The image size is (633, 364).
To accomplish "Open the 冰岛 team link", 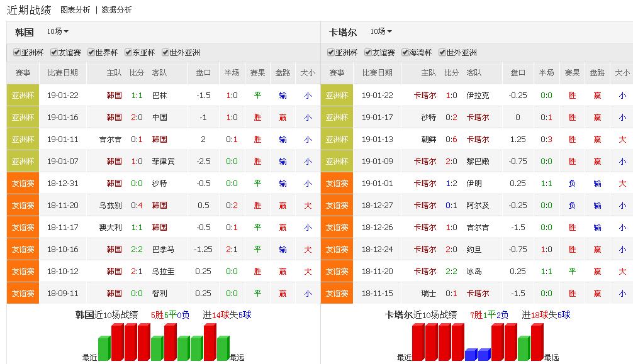I will click(474, 272).
